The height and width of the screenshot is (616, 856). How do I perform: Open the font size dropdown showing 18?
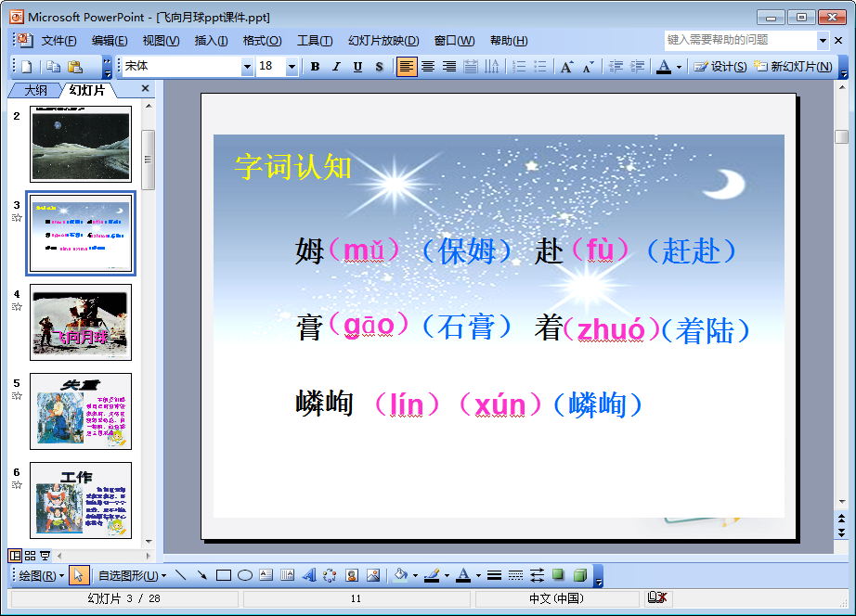click(292, 67)
